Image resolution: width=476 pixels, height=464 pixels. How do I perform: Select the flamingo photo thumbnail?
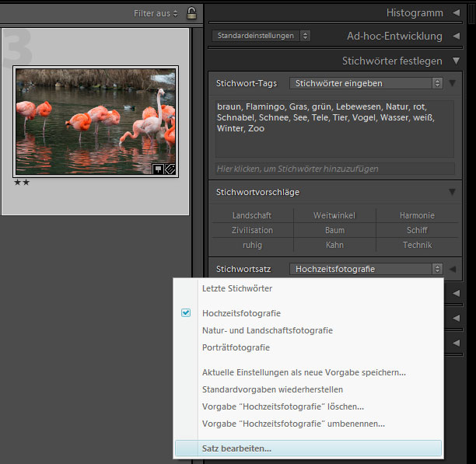pyautogui.click(x=96, y=121)
